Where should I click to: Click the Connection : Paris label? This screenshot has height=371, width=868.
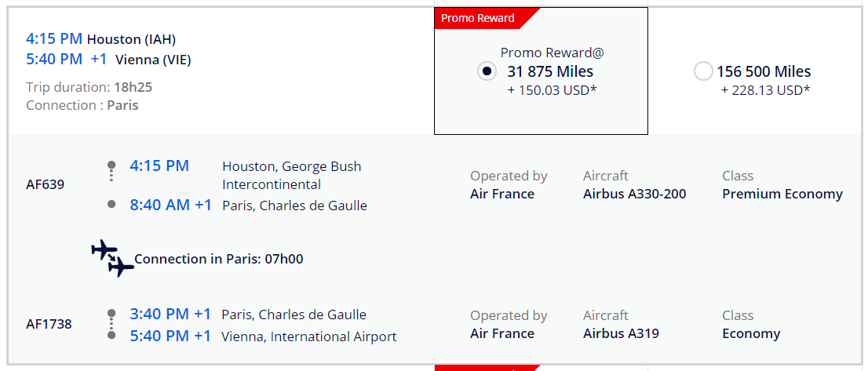(x=82, y=105)
